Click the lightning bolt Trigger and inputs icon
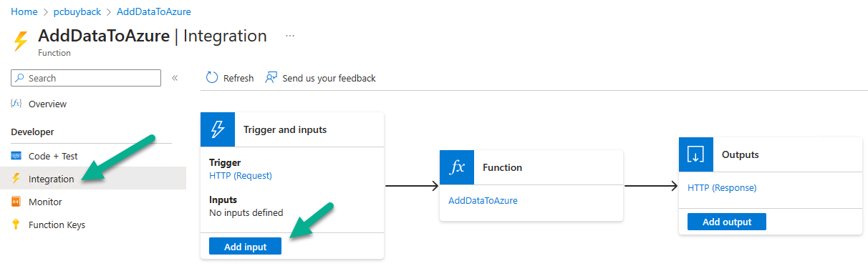This screenshot has height=276, width=868. point(218,129)
